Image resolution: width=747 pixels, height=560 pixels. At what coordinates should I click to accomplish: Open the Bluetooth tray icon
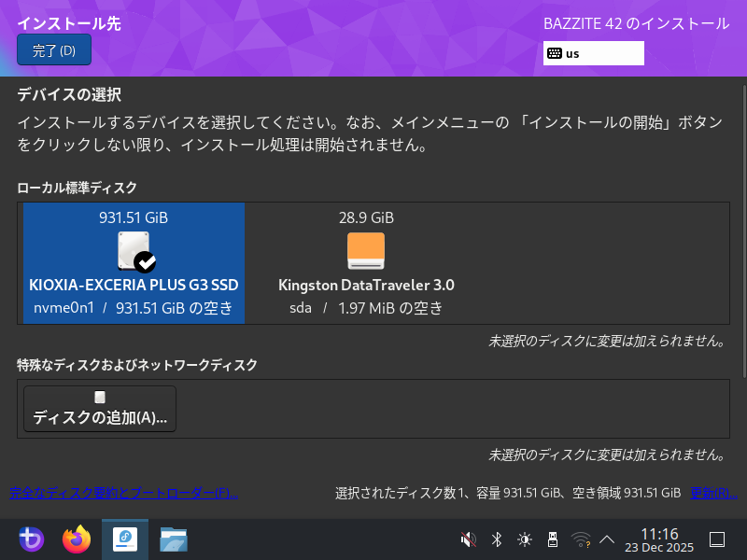(497, 539)
